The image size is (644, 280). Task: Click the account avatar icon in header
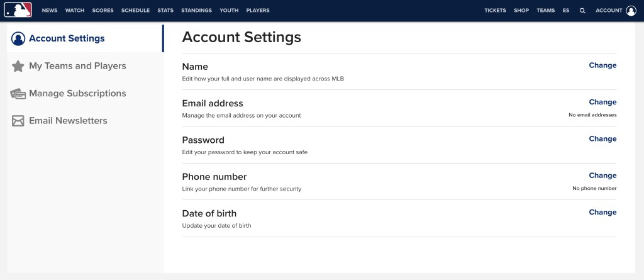[631, 11]
